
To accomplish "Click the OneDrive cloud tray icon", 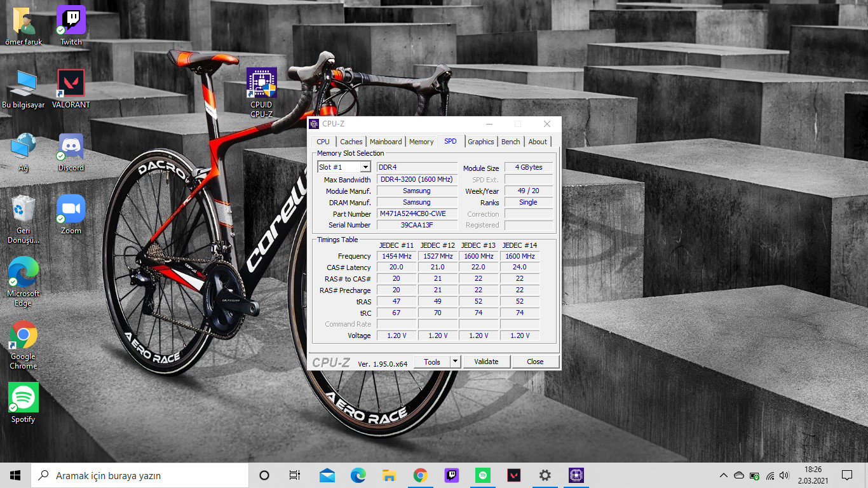I will [x=739, y=475].
